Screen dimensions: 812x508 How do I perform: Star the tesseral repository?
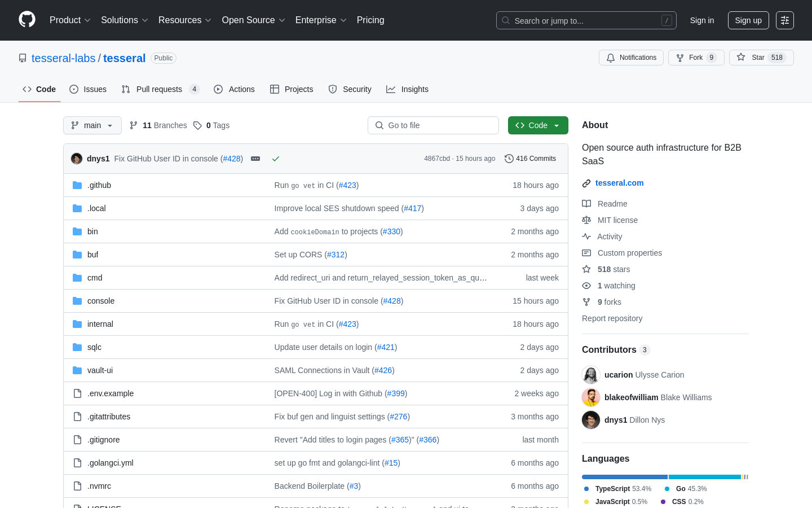point(761,58)
